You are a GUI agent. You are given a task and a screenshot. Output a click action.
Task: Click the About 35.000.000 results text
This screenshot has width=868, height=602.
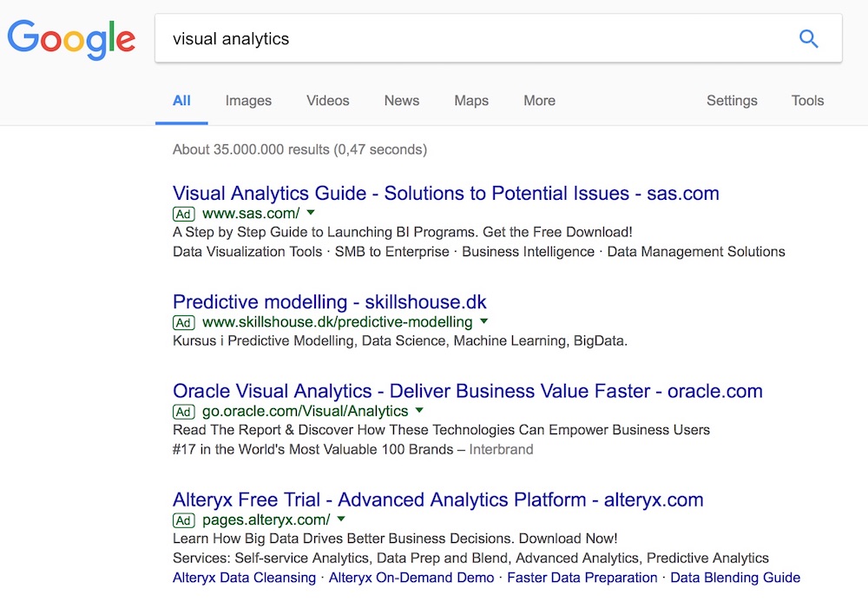(x=299, y=149)
